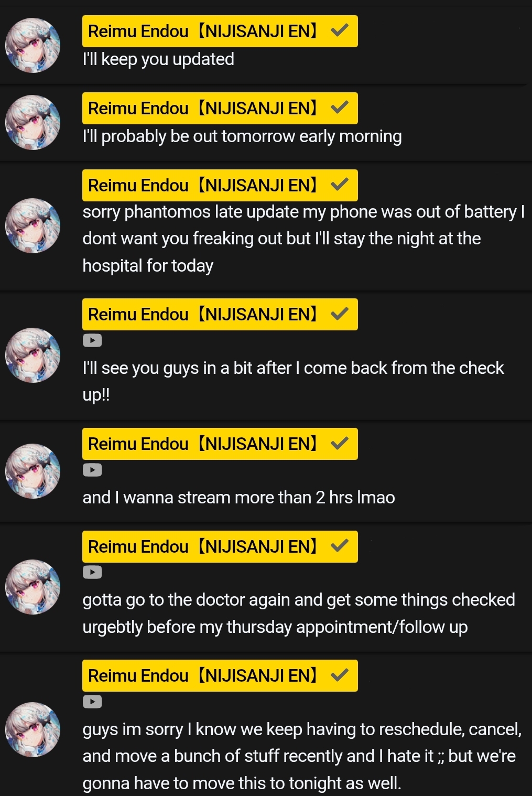Screen dimensions: 532x796
Task: Click verified checkmark on "2 hrs lmao" message badge
Action: click(x=340, y=444)
